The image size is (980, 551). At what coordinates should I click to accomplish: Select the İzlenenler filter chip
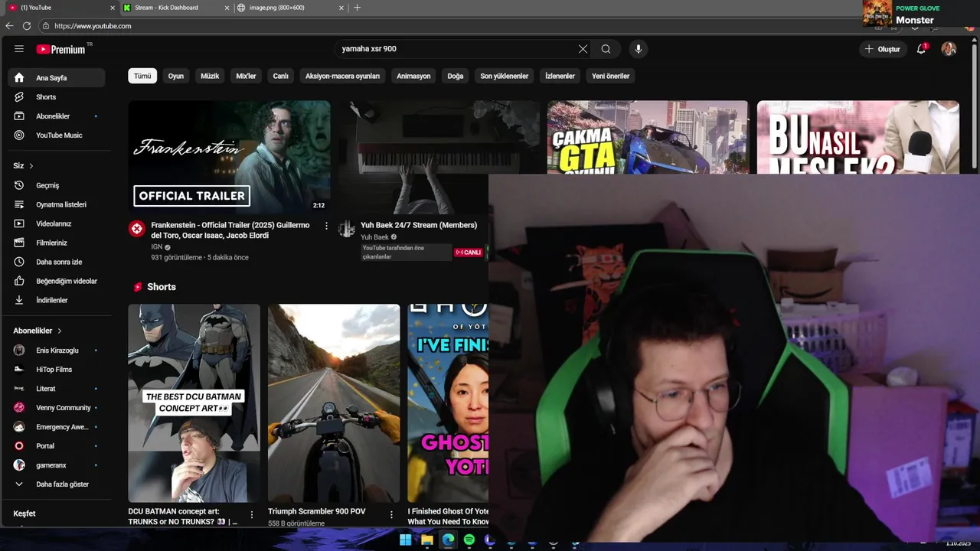coord(560,76)
